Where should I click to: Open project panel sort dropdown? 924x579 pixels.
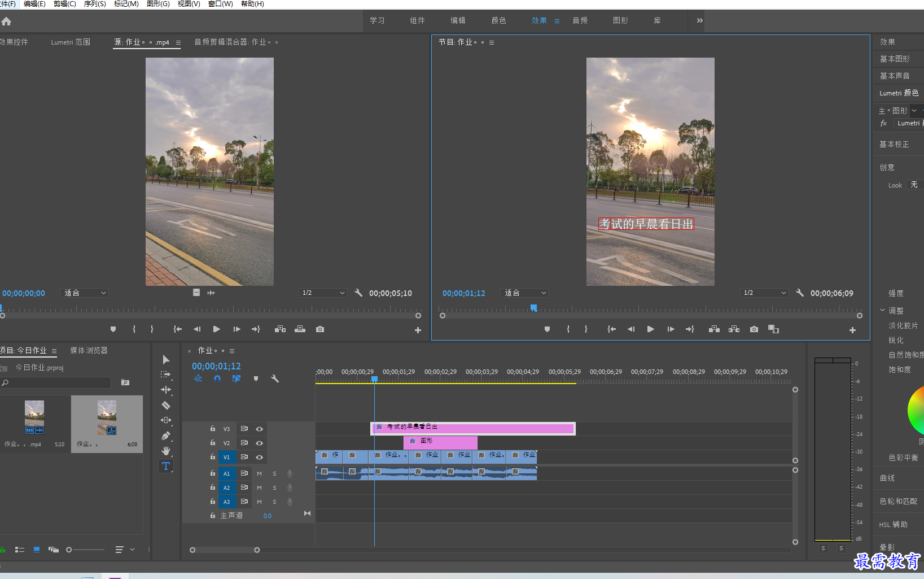point(125,550)
